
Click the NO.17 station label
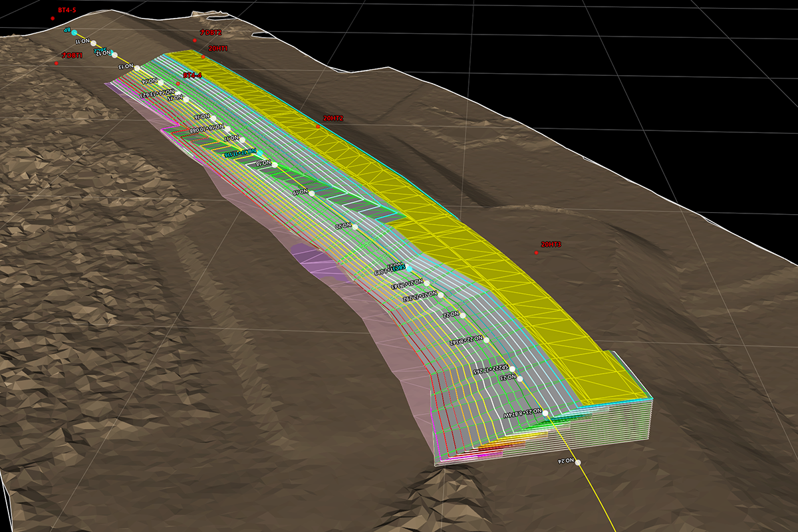pyautogui.click(x=231, y=138)
